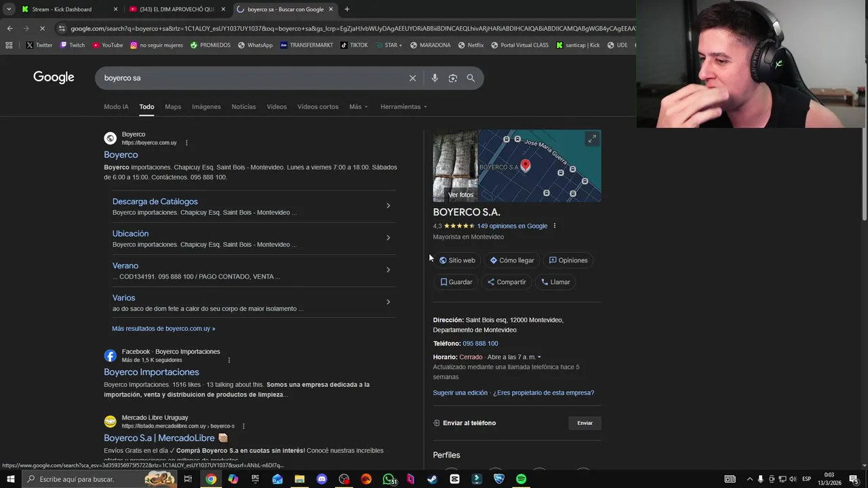The height and width of the screenshot is (488, 868).
Task: Open the more-options dots beside 149 opiniones
Action: click(555, 226)
